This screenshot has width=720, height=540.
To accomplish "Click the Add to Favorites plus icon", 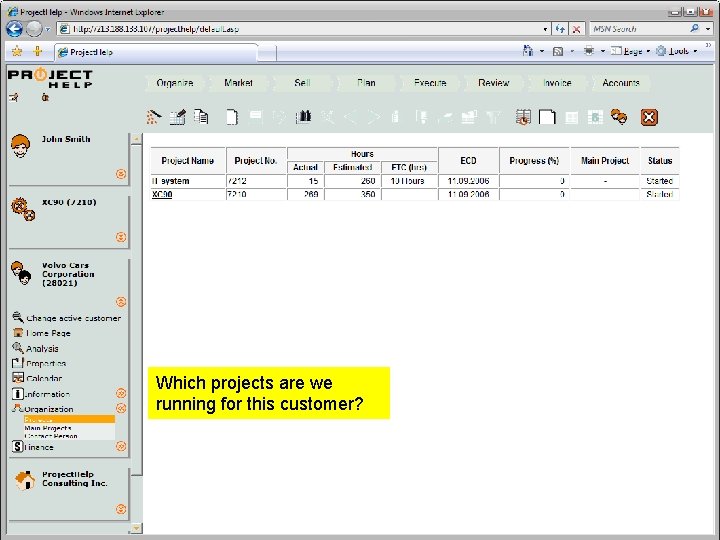I will point(38,51).
